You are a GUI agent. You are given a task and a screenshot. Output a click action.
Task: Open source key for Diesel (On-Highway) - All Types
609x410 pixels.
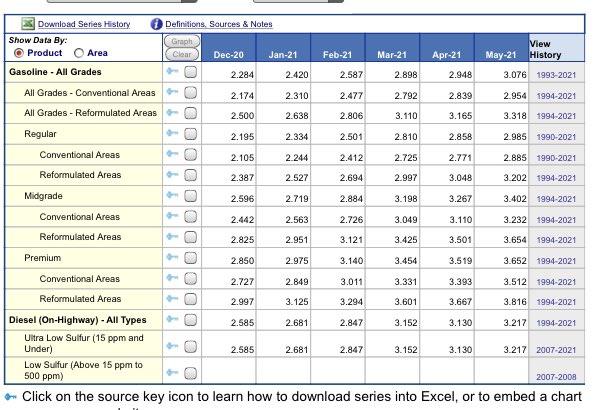[172, 319]
